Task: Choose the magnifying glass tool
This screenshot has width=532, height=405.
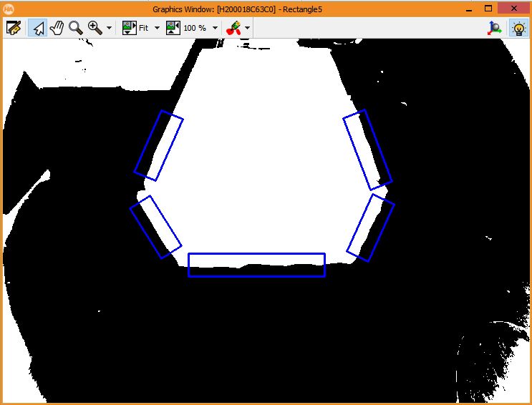Action: (x=76, y=28)
